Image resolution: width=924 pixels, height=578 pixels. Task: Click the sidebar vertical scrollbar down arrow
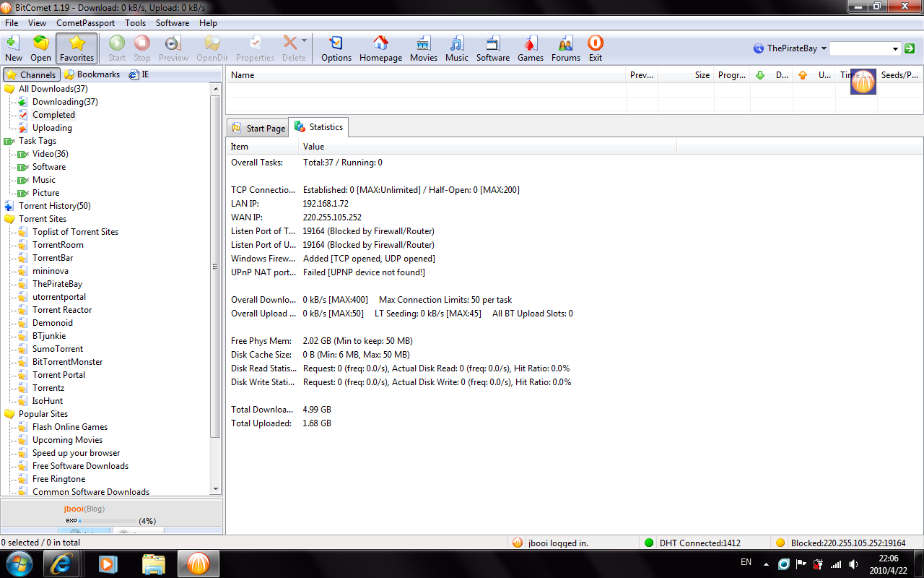[x=215, y=489]
